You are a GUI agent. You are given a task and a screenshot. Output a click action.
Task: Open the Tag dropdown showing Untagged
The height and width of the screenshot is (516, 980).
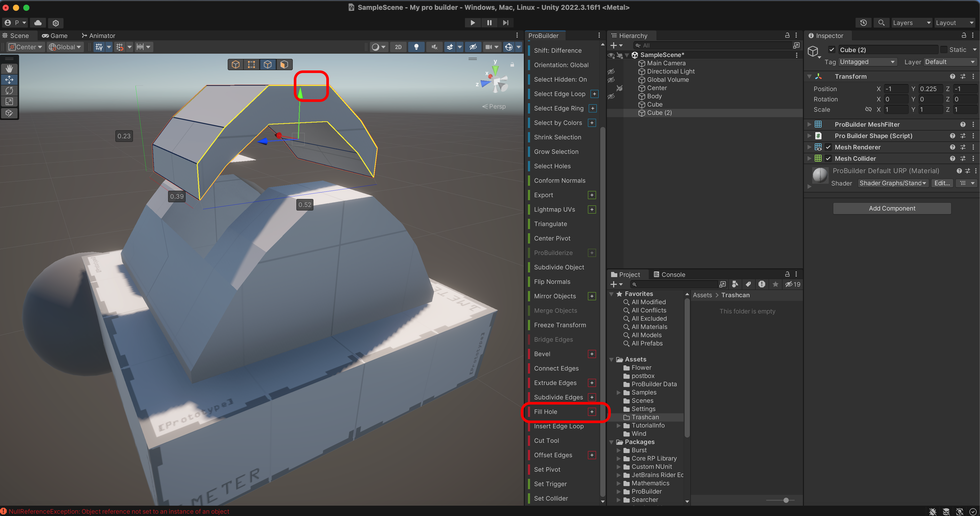point(867,62)
